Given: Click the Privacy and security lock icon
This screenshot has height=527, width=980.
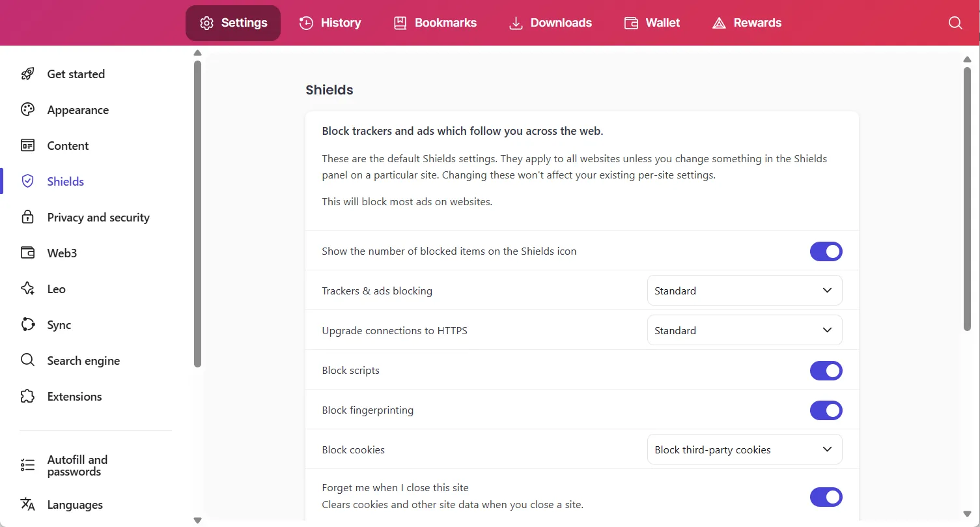Looking at the screenshot, I should [27, 218].
